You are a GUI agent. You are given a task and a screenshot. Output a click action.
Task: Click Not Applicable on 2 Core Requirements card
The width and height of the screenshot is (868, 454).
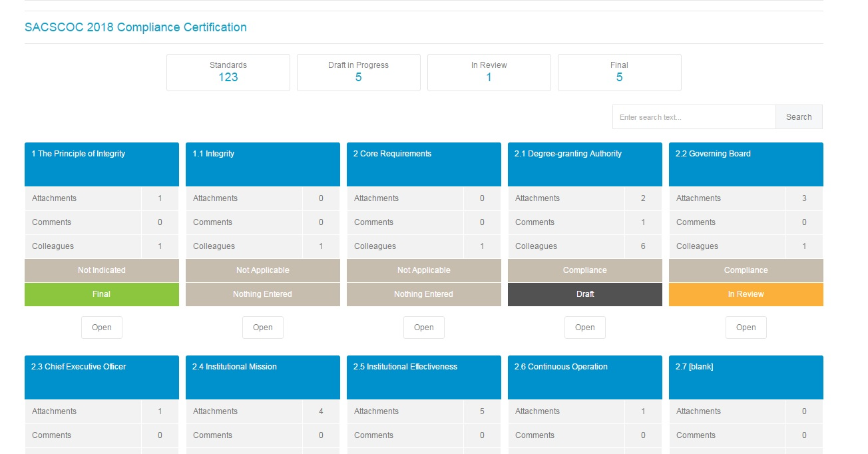(x=424, y=270)
